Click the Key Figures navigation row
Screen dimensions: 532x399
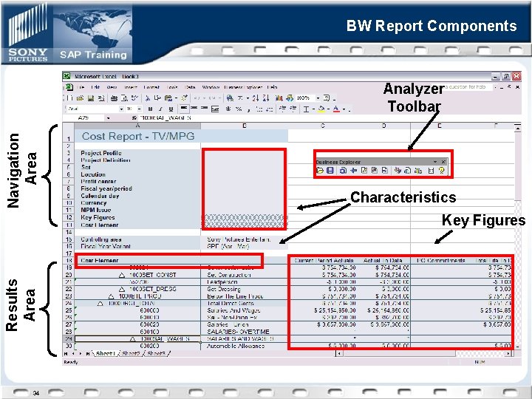click(137, 217)
